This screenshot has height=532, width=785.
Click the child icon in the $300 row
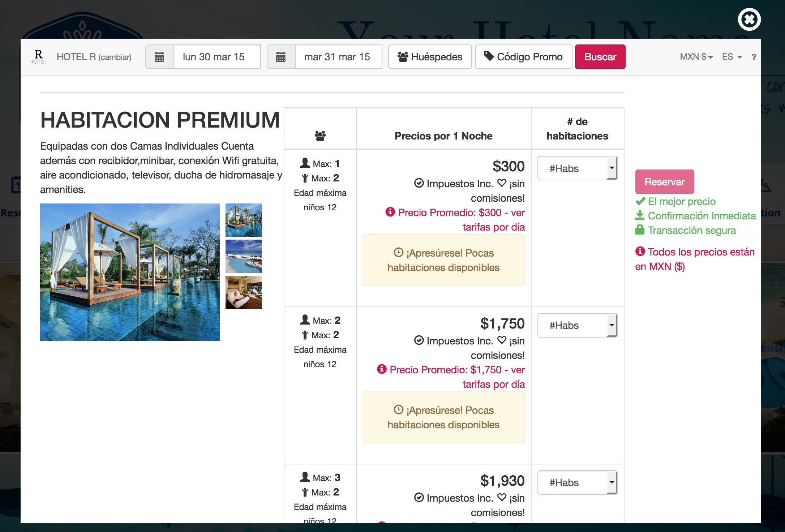click(305, 178)
